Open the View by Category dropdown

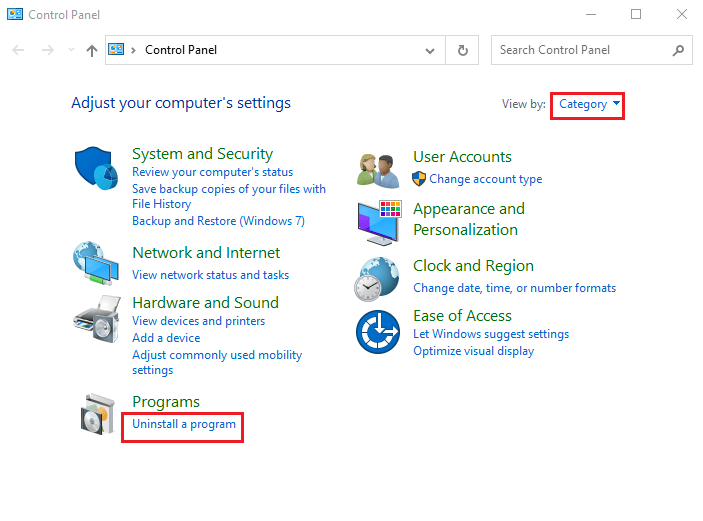point(589,104)
